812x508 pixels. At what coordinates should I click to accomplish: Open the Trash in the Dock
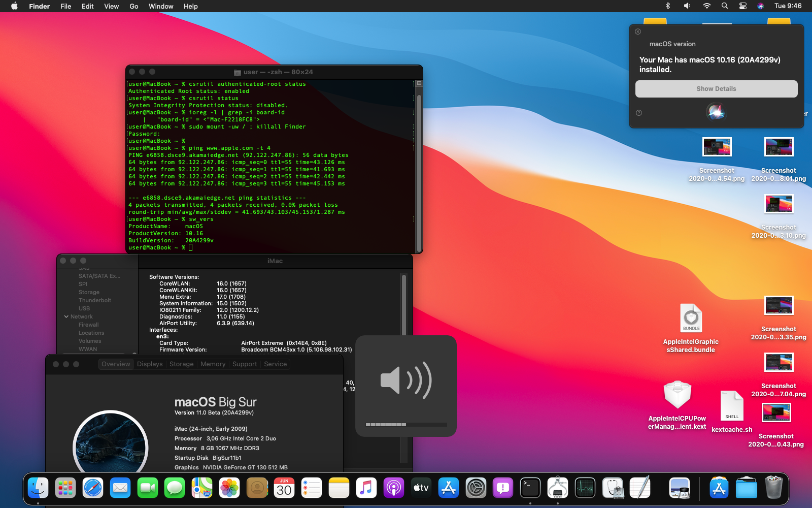[x=773, y=488]
